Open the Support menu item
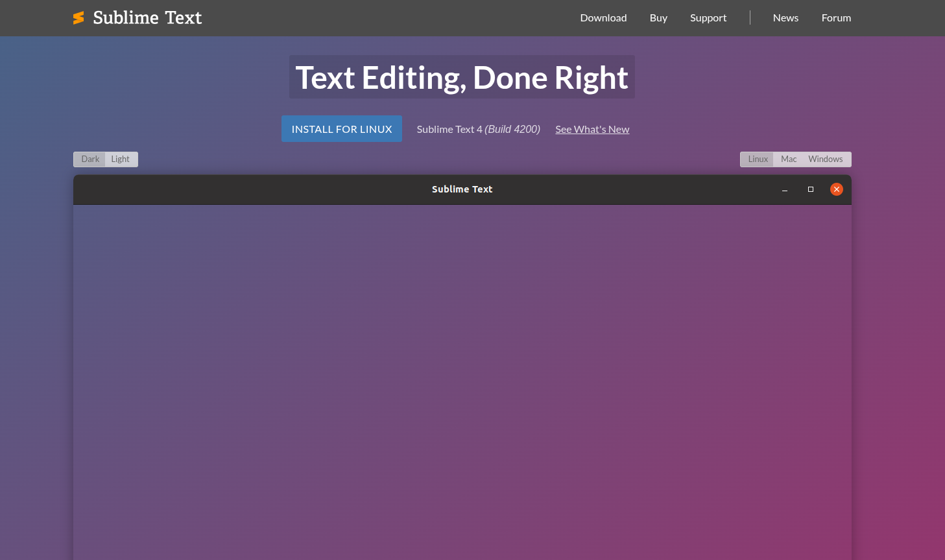Viewport: 945px width, 560px height. pyautogui.click(x=708, y=17)
